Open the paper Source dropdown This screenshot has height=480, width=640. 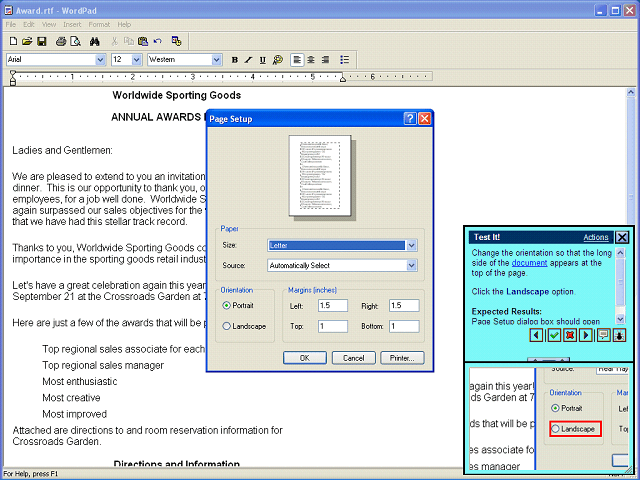[x=411, y=265]
